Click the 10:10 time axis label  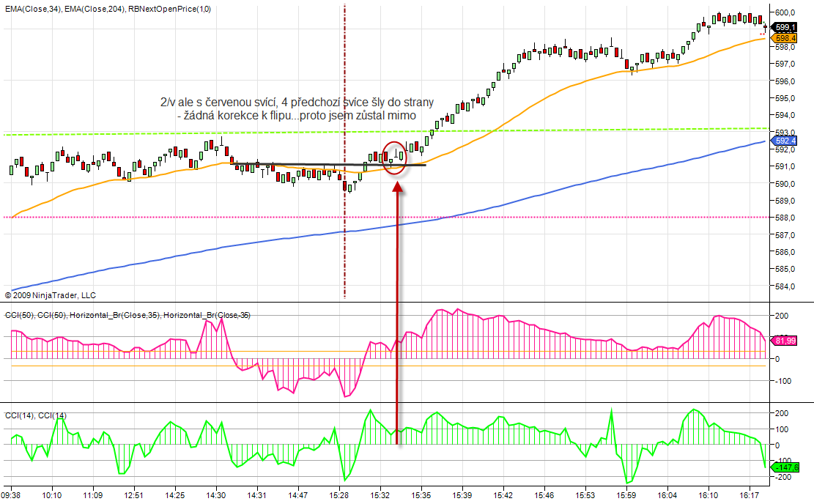[51, 495]
